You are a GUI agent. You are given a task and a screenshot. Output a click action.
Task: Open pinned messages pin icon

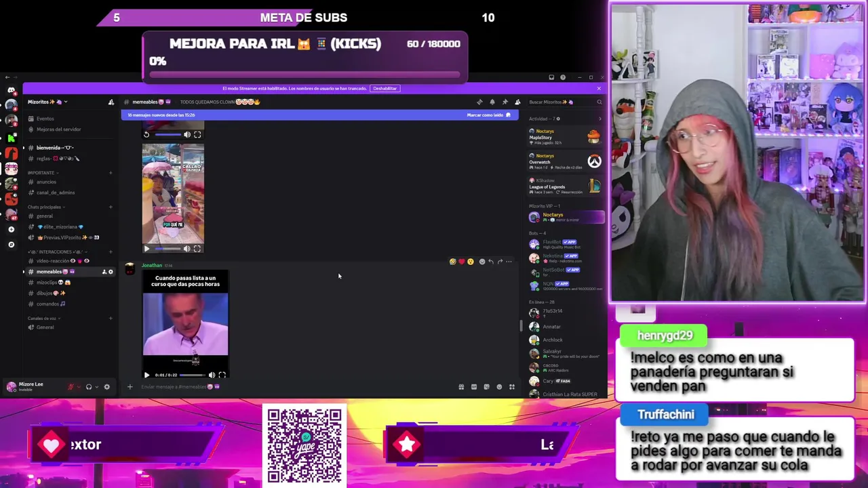point(505,102)
